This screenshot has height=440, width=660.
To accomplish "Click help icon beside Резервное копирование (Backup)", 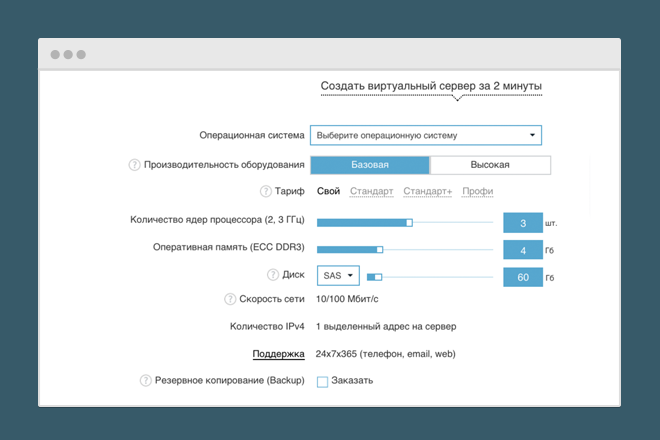I will tap(146, 380).
